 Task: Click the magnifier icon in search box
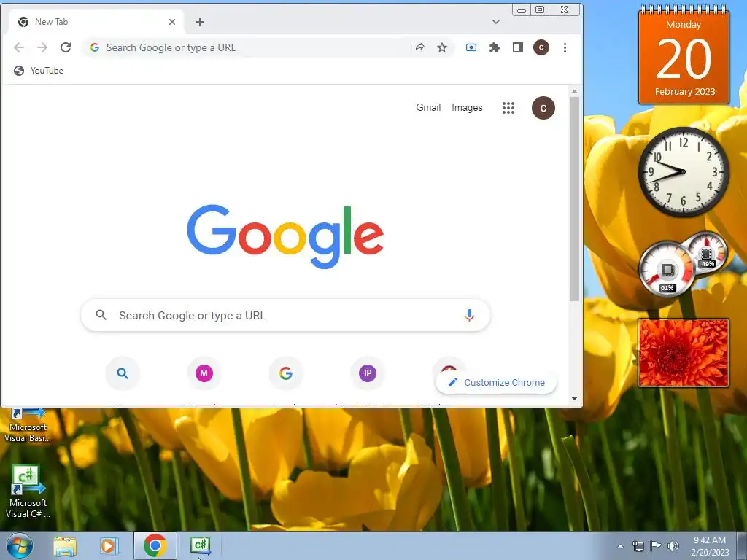[x=101, y=315]
